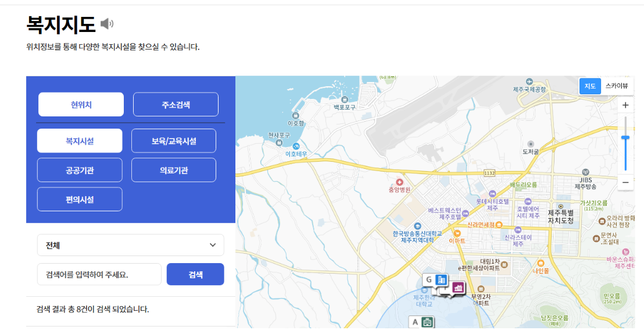Click the 검색 button
Screen dimensions: 644x330
tap(195, 275)
